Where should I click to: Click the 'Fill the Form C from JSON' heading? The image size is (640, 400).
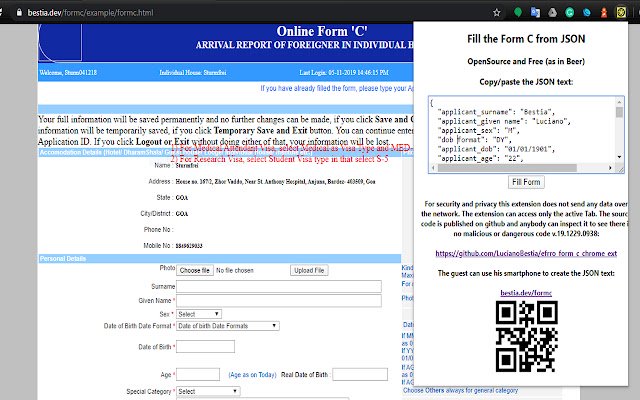[x=526, y=39]
